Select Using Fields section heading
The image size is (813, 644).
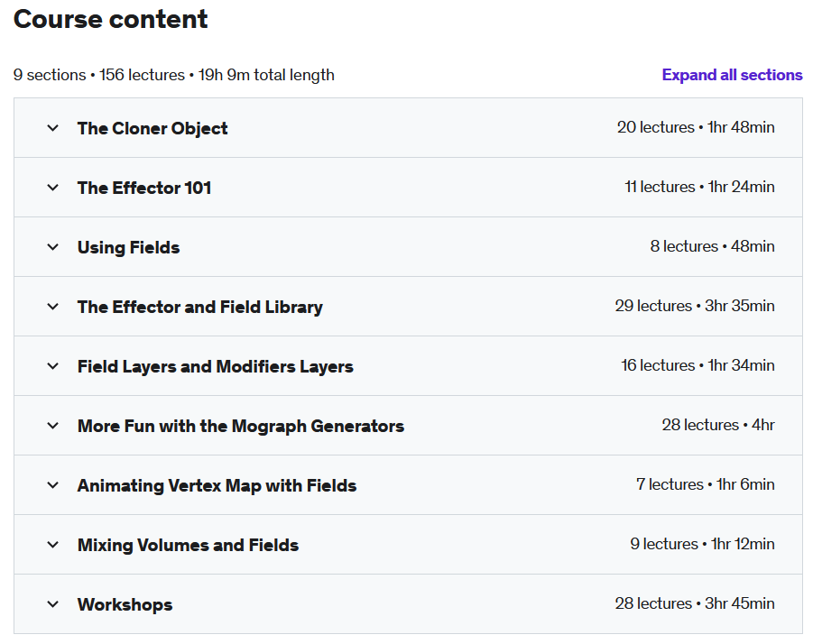[129, 248]
